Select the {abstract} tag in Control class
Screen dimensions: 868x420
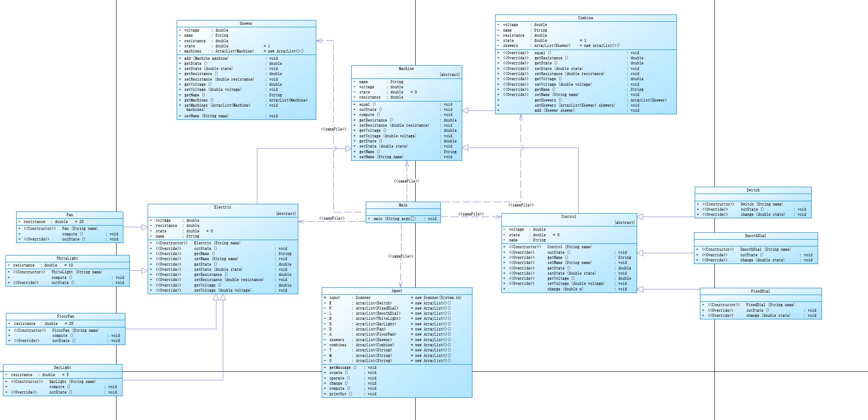tap(625, 223)
